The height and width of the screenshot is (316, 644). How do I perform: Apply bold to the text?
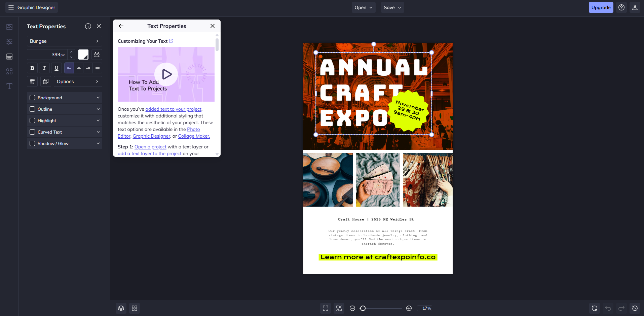[x=32, y=68]
